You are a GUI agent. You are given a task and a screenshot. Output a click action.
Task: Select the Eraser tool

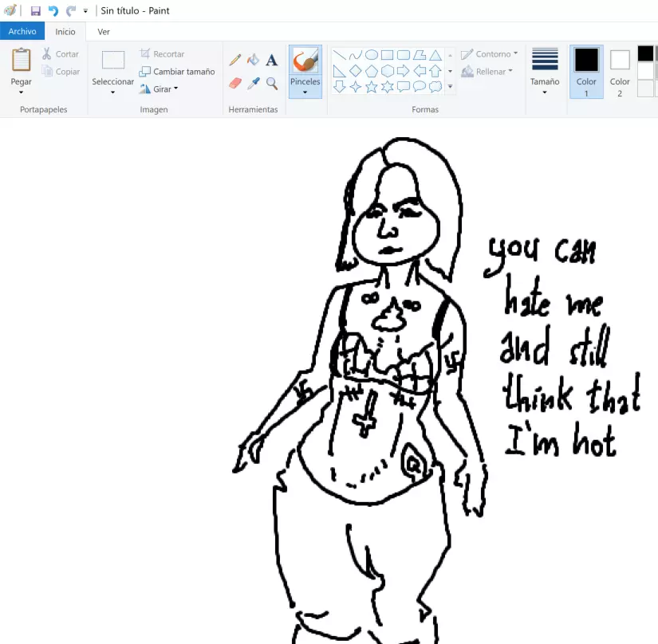pyautogui.click(x=235, y=84)
